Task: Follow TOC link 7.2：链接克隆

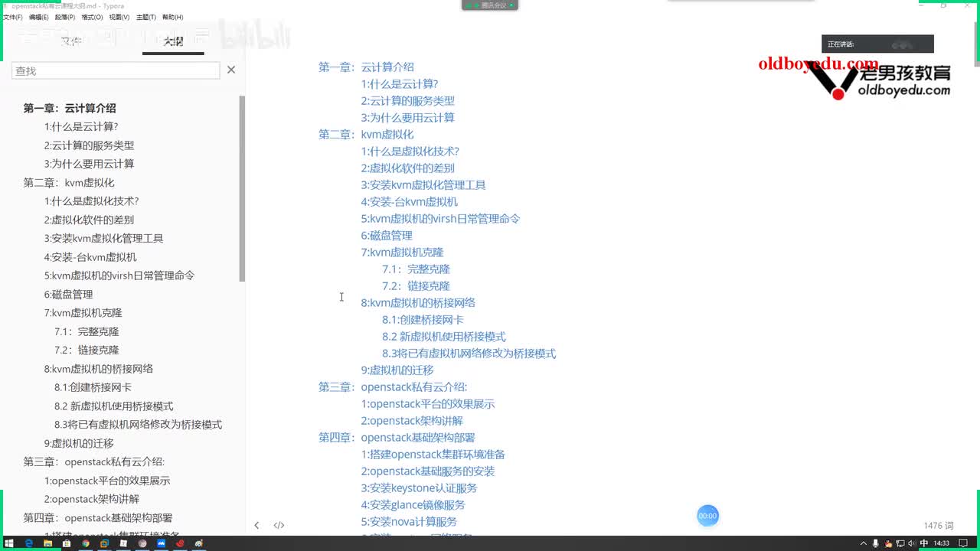Action: (416, 285)
